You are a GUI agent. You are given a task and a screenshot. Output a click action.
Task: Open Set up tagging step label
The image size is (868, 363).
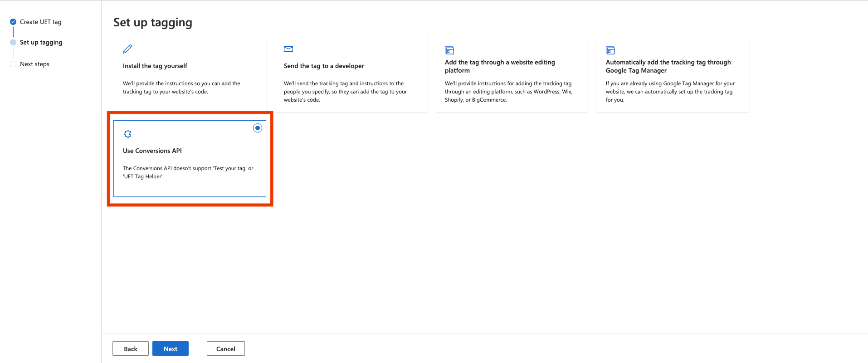click(41, 42)
